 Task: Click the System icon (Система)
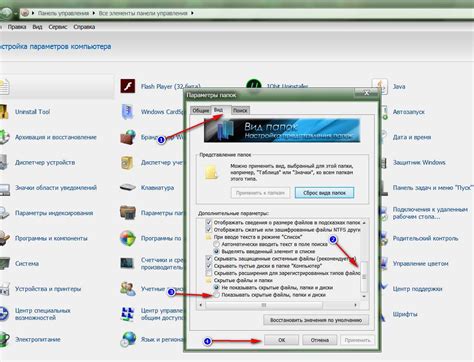tap(4, 263)
